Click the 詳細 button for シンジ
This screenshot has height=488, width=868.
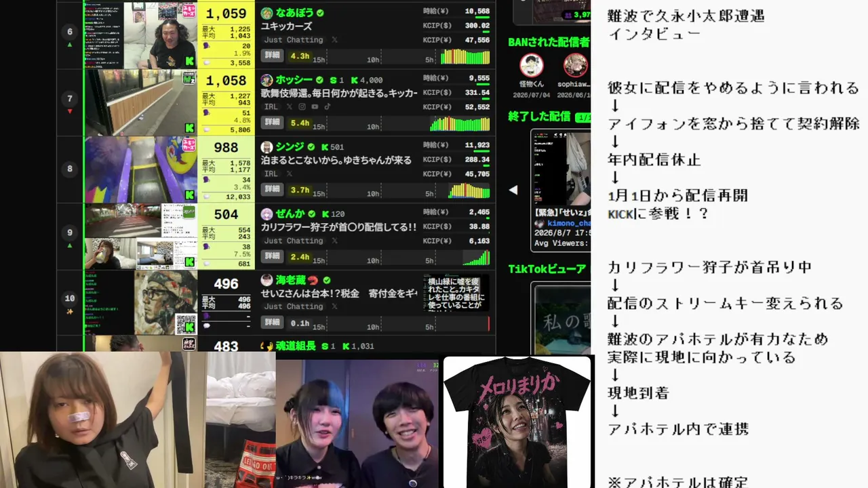tap(272, 189)
